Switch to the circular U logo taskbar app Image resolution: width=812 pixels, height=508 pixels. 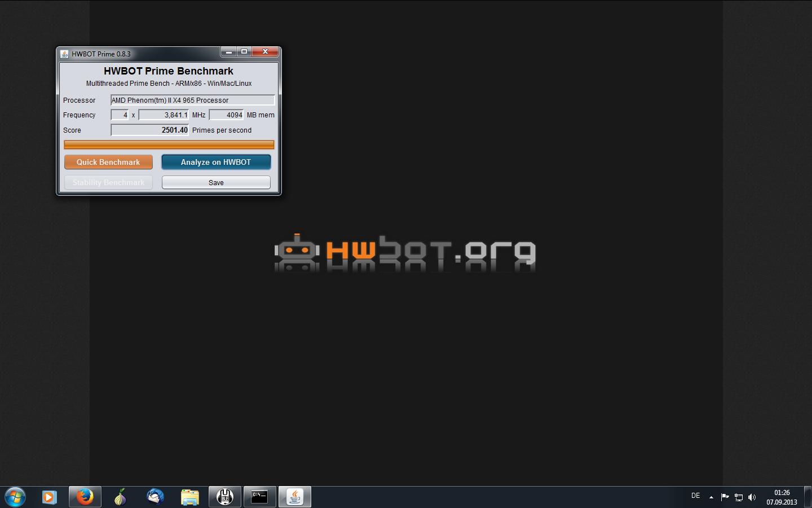point(225,497)
